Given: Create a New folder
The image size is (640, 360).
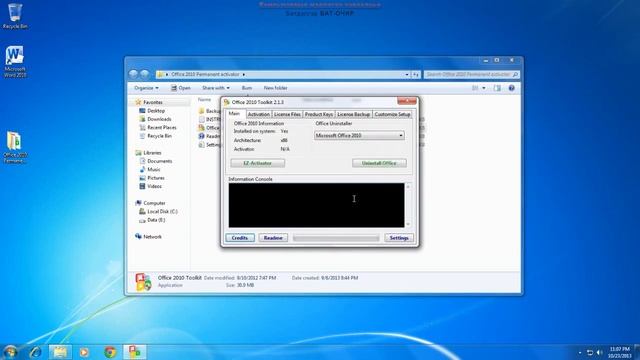Looking at the screenshot, I should click(x=276, y=88).
